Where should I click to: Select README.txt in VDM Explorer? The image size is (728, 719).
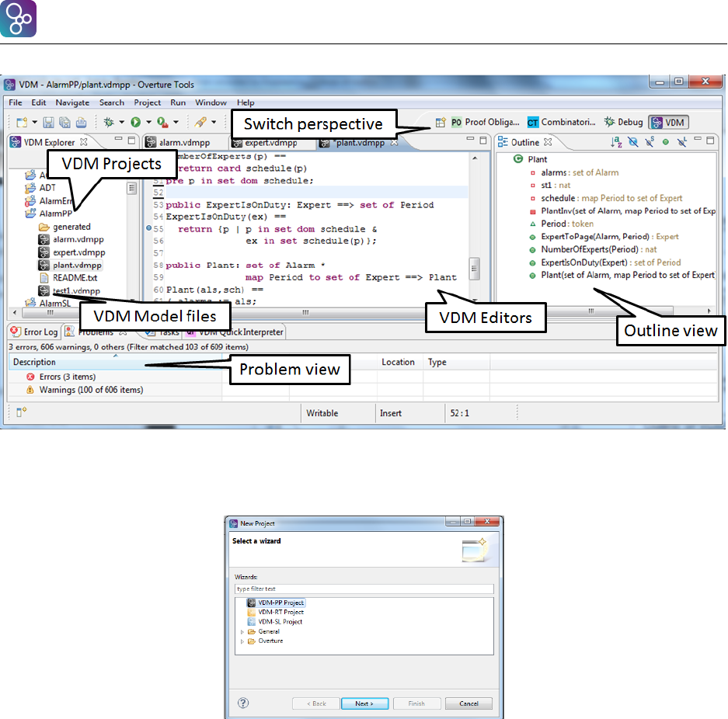(68, 278)
